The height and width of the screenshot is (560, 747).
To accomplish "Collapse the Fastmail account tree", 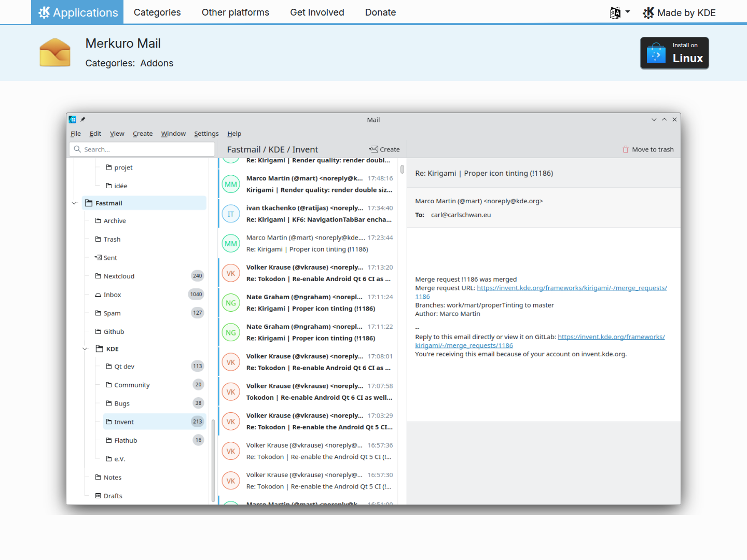I will point(74,203).
